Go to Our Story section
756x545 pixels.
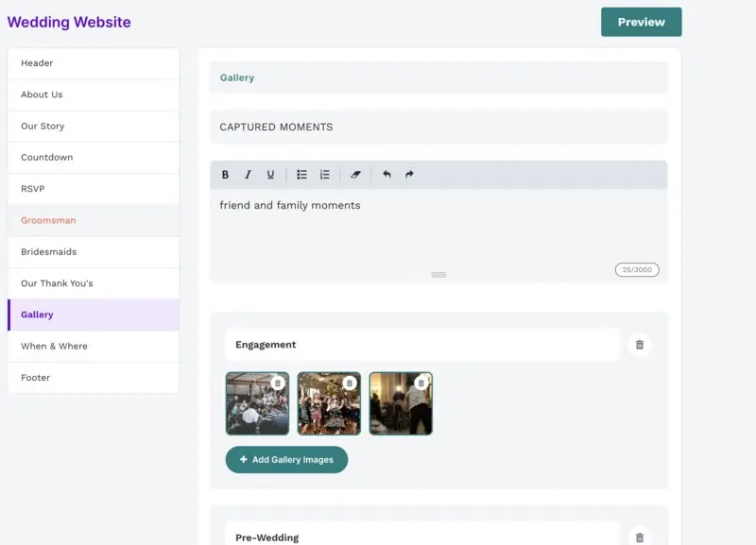click(94, 126)
